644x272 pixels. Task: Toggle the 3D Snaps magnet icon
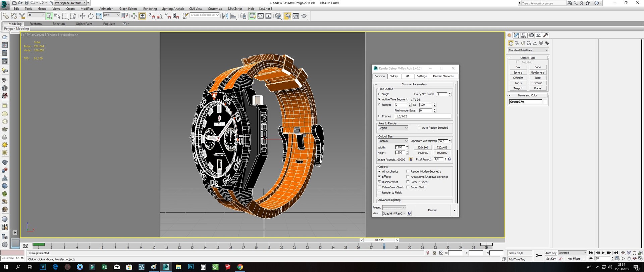pos(152,16)
